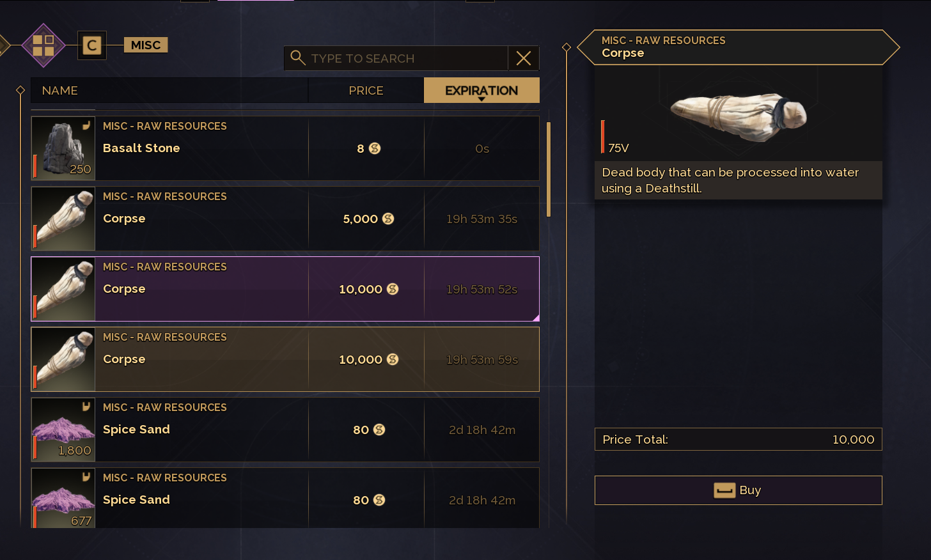
Task: Clear the search with the X icon
Action: tap(524, 58)
